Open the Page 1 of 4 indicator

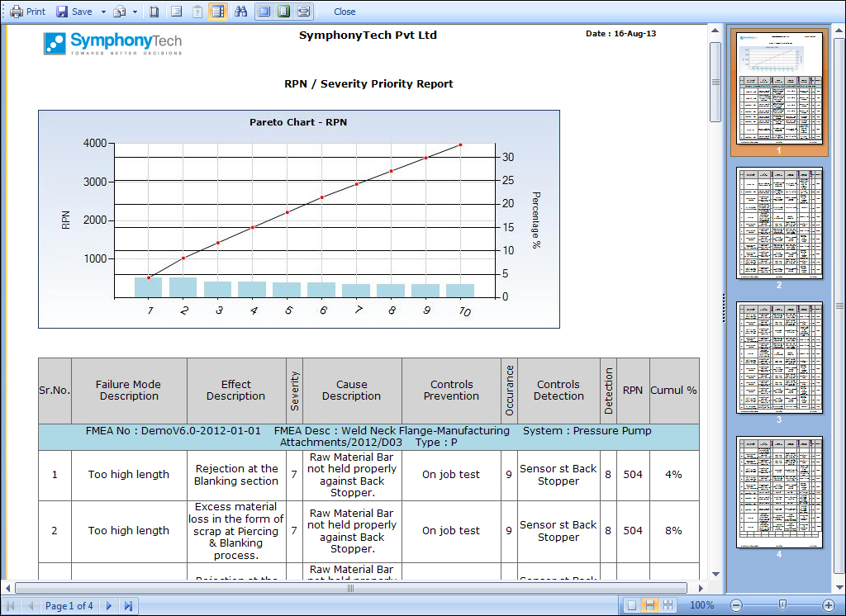tap(69, 606)
